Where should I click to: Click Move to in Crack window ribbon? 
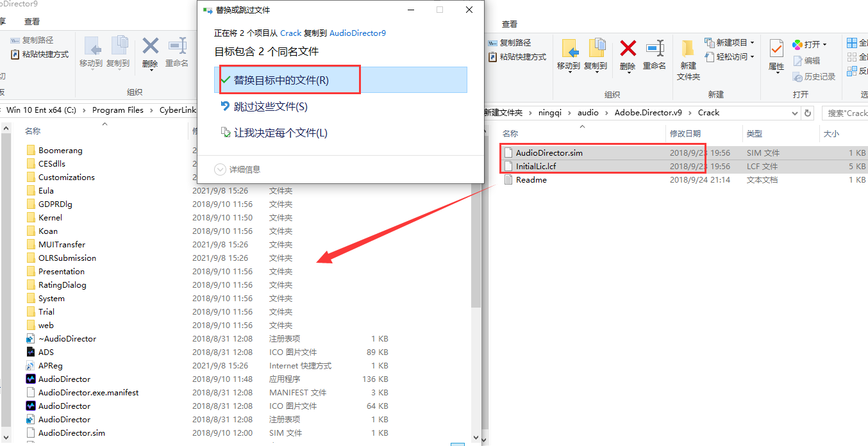(x=570, y=54)
